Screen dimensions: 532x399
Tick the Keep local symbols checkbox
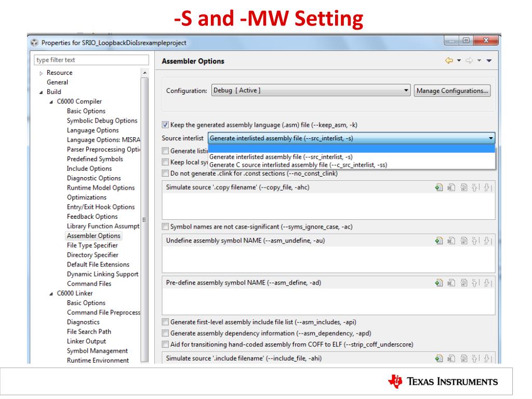tap(165, 162)
